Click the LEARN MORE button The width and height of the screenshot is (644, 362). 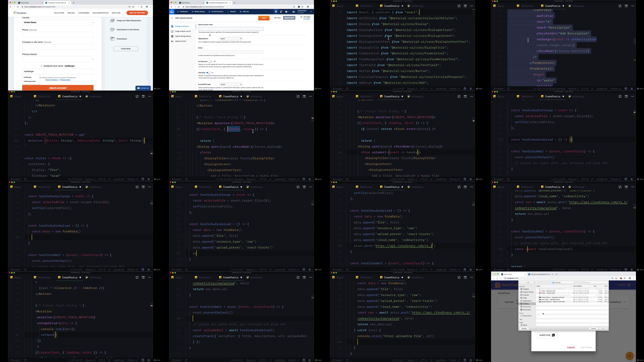126,49
